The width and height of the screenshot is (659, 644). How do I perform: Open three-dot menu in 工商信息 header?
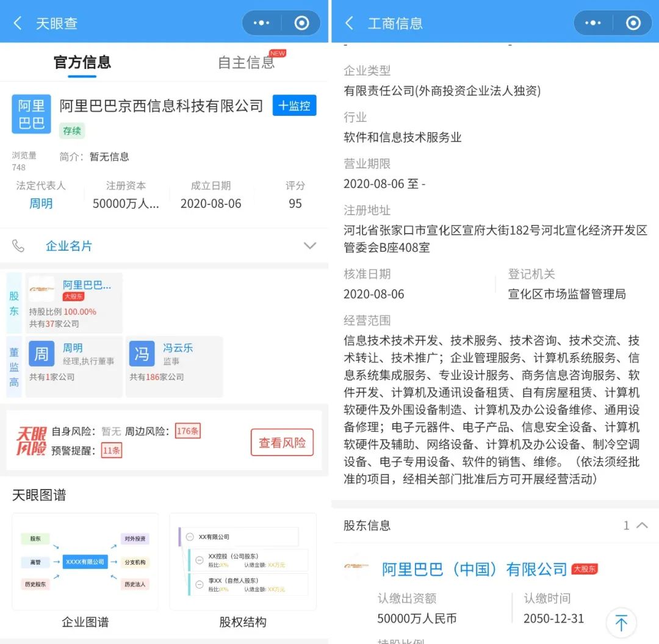coord(593,23)
